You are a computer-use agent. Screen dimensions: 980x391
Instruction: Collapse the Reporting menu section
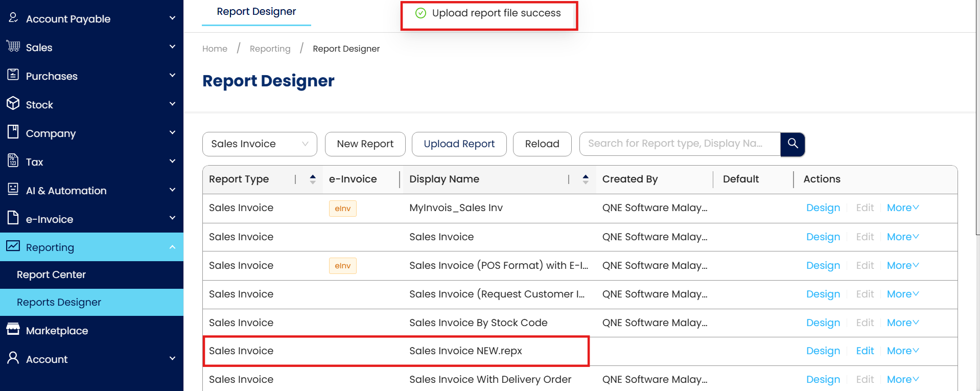click(172, 247)
